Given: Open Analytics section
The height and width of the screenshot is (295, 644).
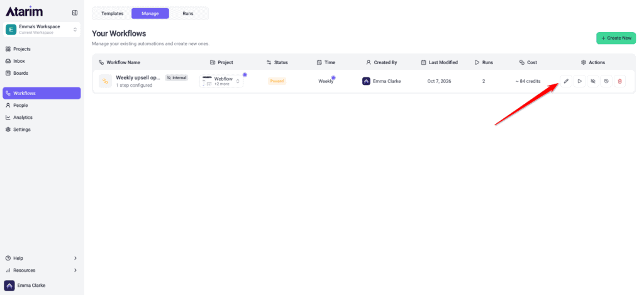Looking at the screenshot, I should tap(42, 117).
